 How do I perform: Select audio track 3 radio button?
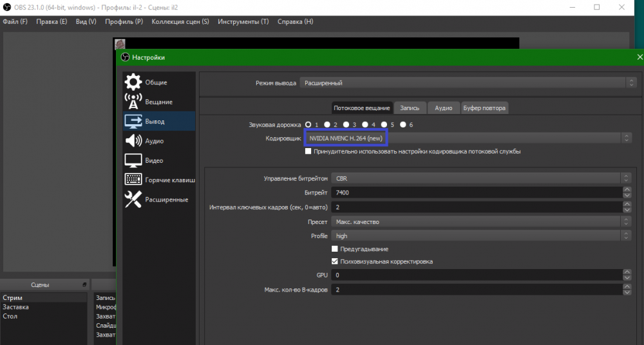[x=346, y=124]
